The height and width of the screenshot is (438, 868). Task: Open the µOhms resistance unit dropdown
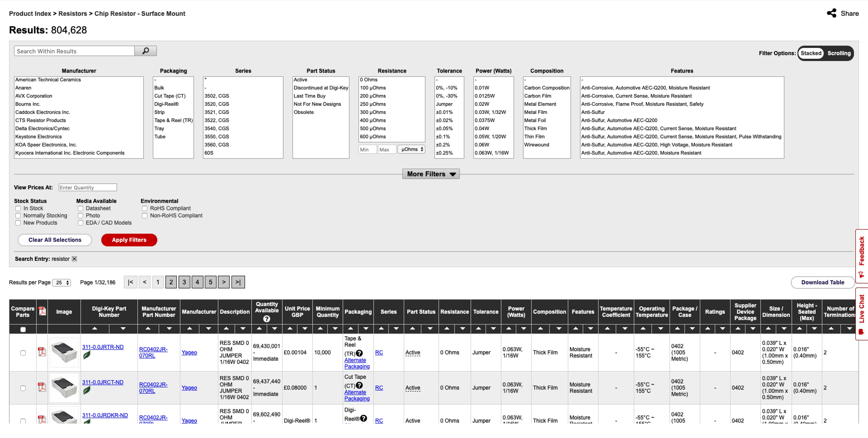coord(411,149)
